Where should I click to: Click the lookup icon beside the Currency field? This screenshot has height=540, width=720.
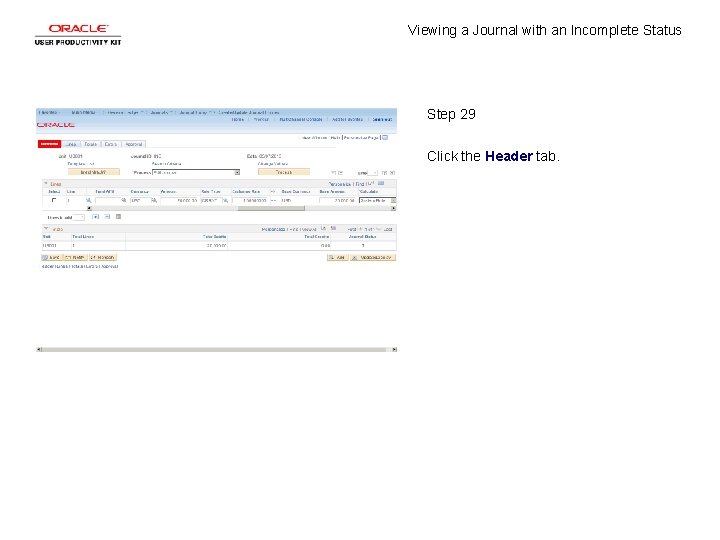[155, 201]
